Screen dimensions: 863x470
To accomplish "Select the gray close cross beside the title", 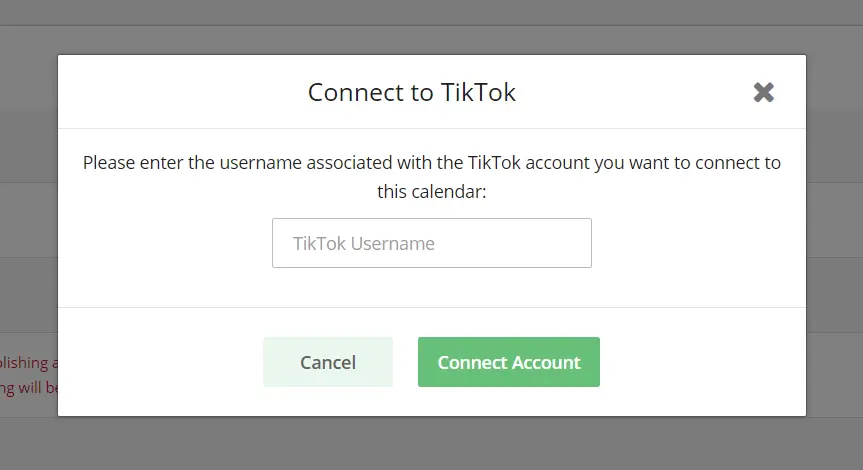I will (764, 93).
